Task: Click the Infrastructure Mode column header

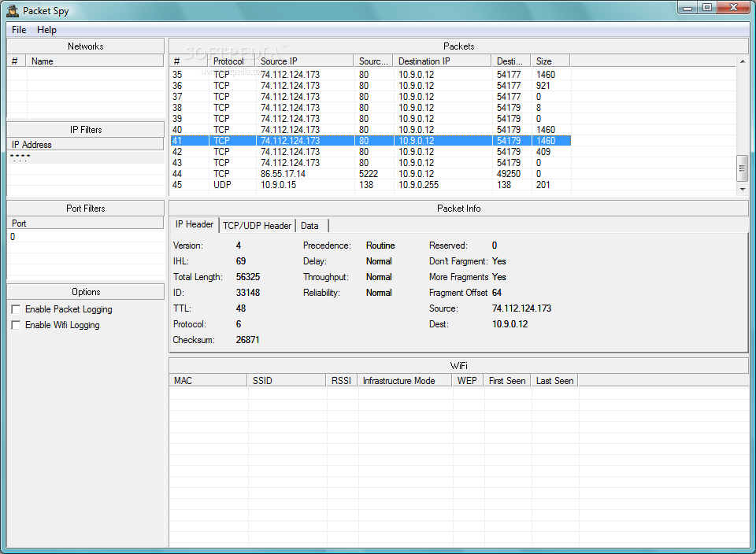Action: tap(405, 381)
